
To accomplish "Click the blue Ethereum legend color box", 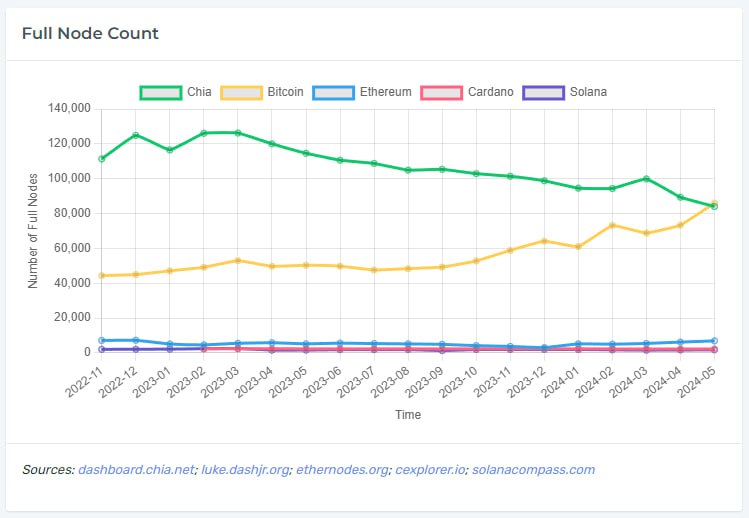I will (x=333, y=92).
